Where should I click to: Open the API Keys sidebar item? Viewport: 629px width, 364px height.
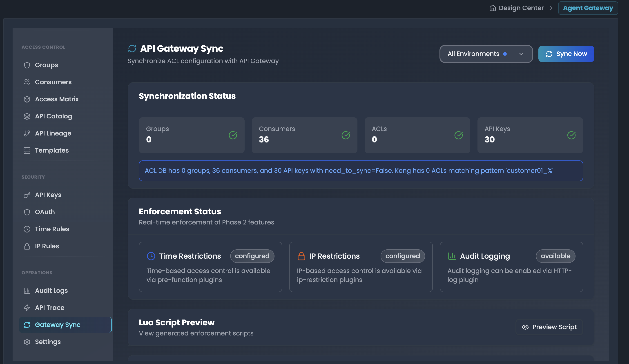65,195
